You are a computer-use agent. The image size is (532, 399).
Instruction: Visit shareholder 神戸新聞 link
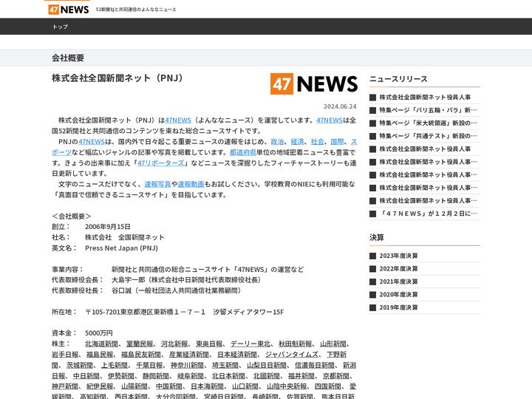[65, 386]
